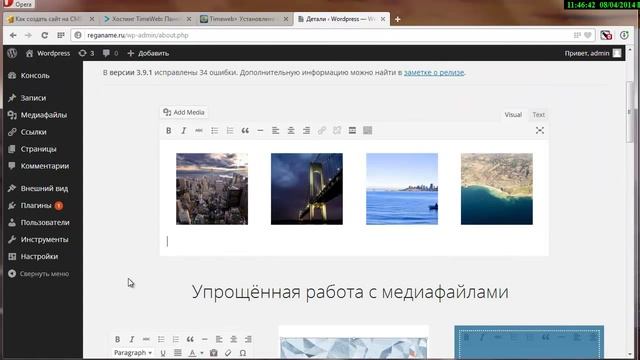Click the browser back arrow
The width and height of the screenshot is (640, 360).
[x=13, y=36]
